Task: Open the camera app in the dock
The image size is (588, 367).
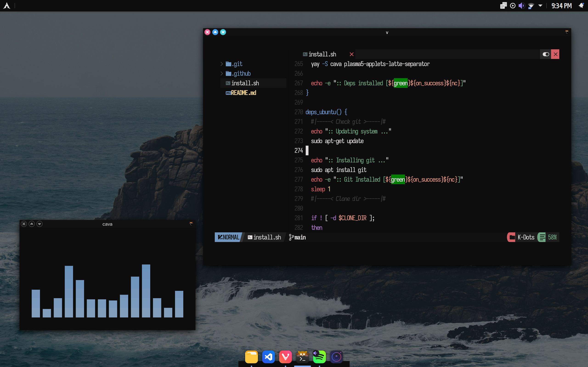Action: (x=336, y=357)
